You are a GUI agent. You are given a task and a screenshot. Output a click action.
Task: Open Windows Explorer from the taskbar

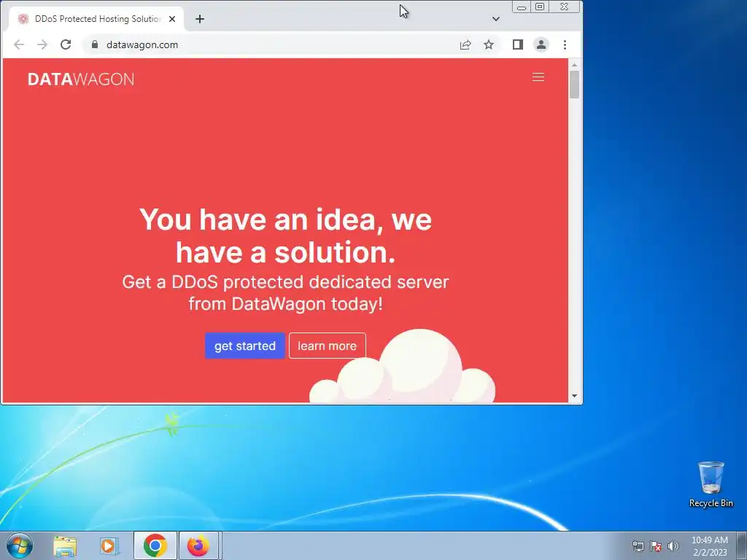coord(65,545)
